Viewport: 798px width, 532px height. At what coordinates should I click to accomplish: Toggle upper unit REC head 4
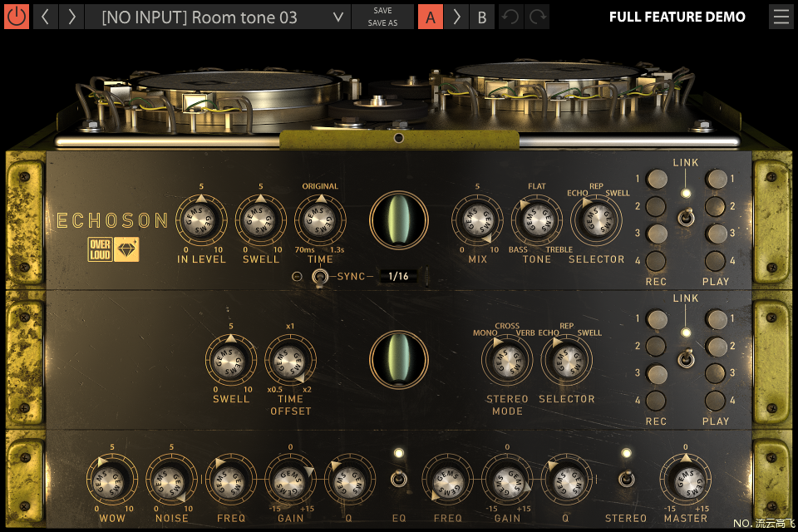(656, 261)
